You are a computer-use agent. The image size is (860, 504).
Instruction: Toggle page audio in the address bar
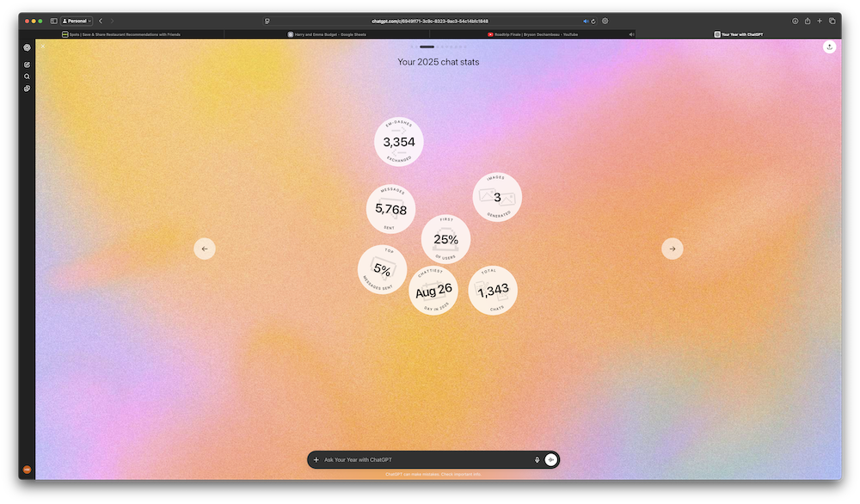click(586, 21)
